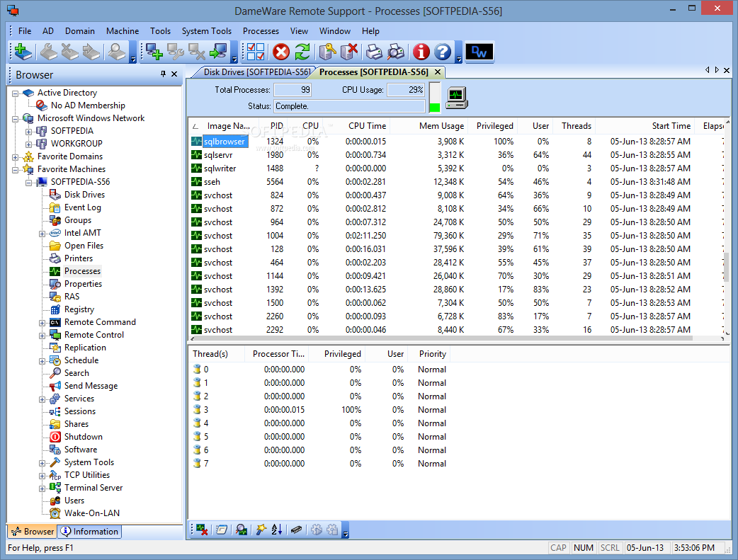Collapse the SOFTPEDIA-S56 machine node
This screenshot has height=560, width=738.
click(x=29, y=182)
